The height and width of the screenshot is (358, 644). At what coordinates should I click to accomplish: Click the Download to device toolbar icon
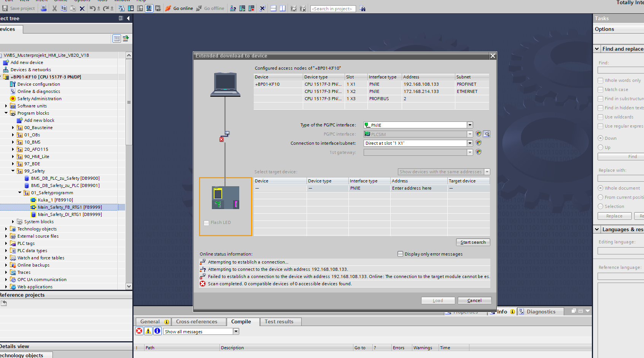(x=130, y=8)
